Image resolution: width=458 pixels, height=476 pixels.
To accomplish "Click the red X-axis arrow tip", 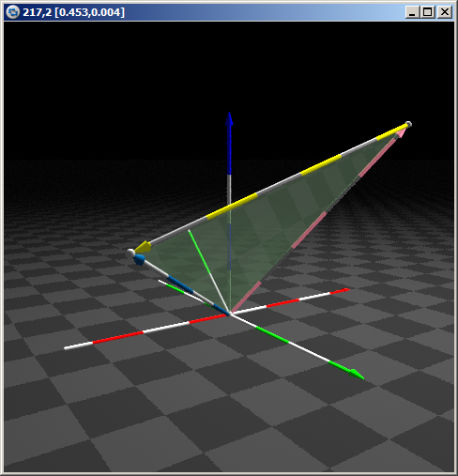I will 344,290.
